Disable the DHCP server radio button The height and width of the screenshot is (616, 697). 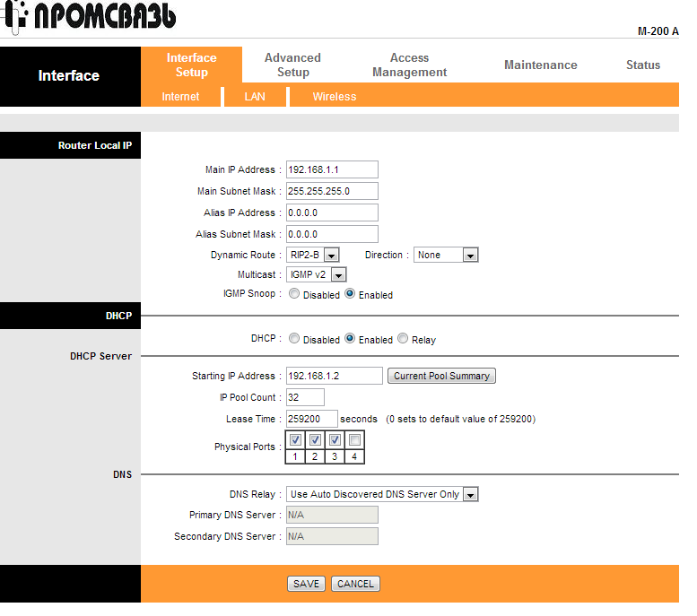tap(294, 339)
